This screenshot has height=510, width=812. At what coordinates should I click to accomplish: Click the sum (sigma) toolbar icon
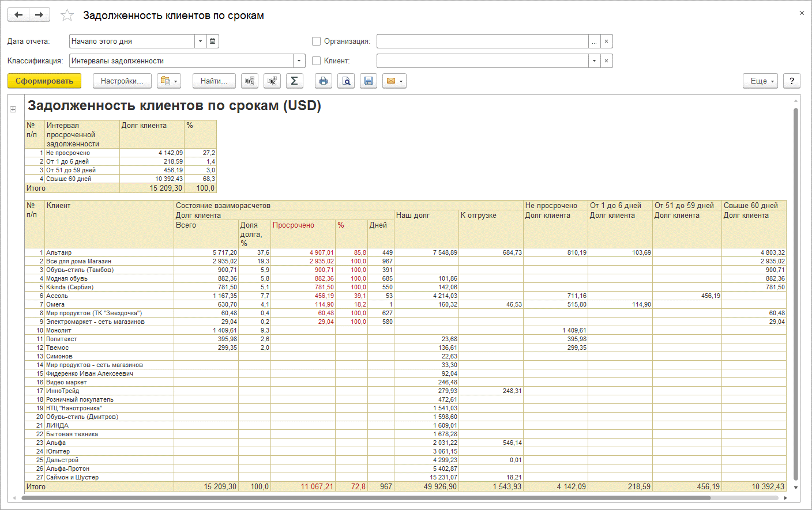tap(294, 81)
